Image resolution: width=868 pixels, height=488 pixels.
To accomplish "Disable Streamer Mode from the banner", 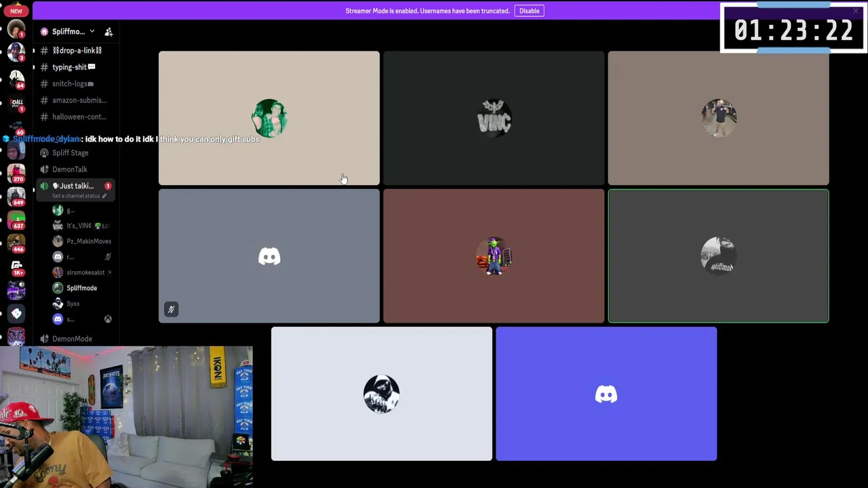I will (x=529, y=11).
